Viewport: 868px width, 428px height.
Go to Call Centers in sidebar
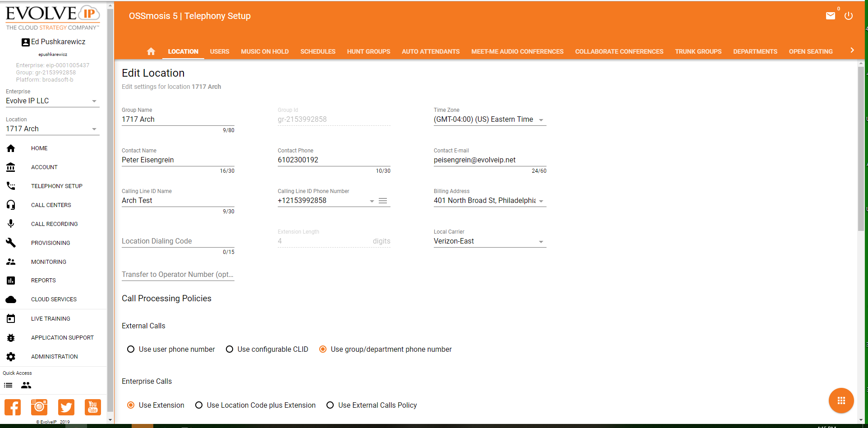pos(51,205)
